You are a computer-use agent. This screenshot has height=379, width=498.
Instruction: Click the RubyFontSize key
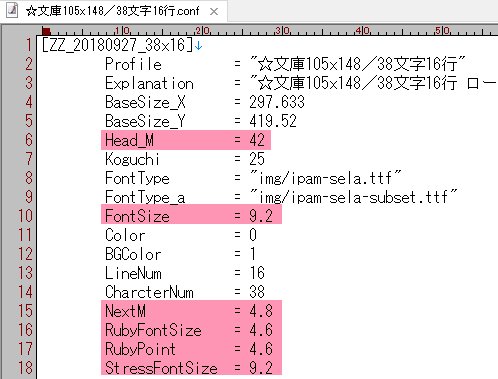(153, 330)
